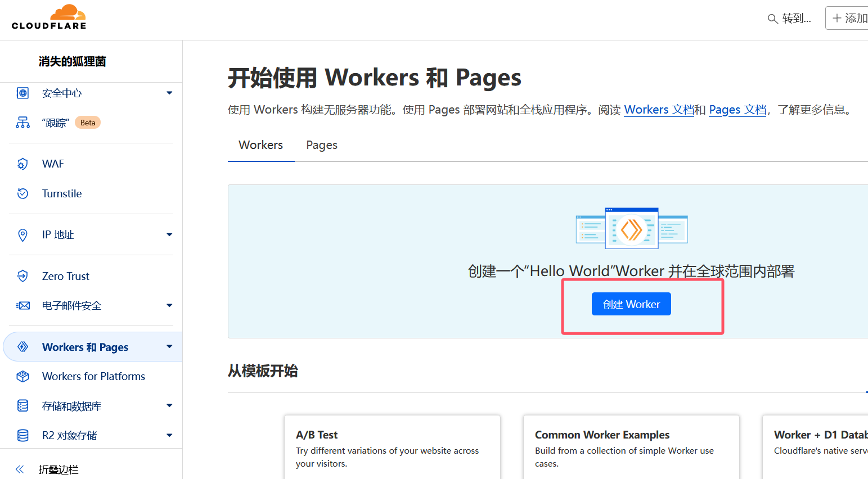Click the 存储和数据库 database icon
868x479 pixels.
click(x=23, y=406)
